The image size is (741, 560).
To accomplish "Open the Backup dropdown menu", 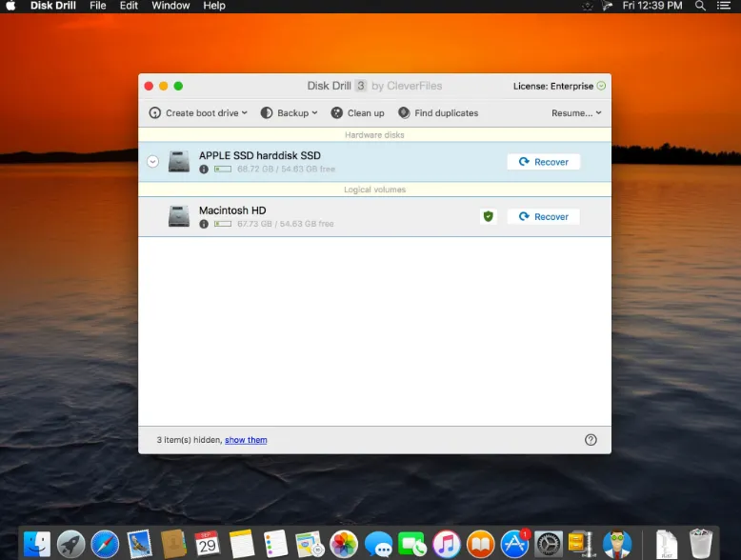I will [289, 113].
